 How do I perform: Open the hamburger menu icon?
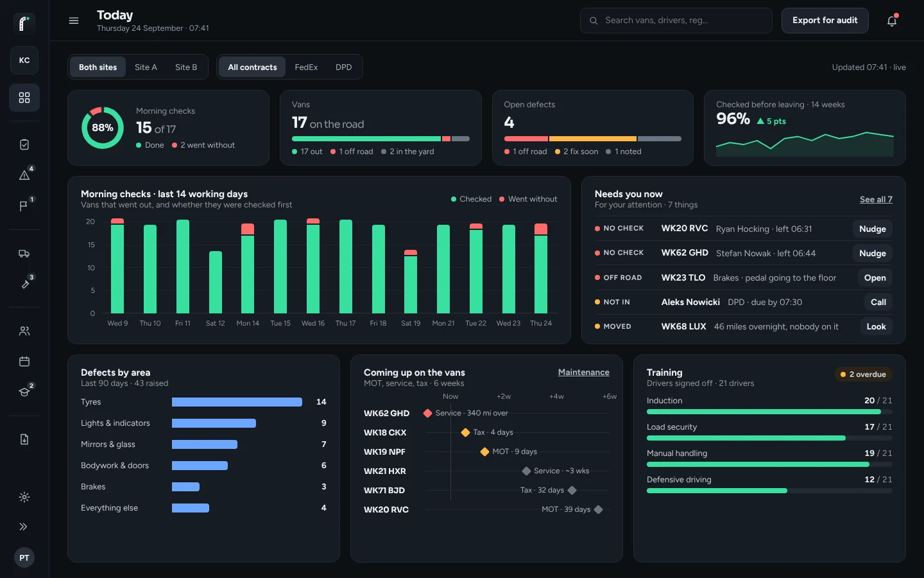[74, 21]
